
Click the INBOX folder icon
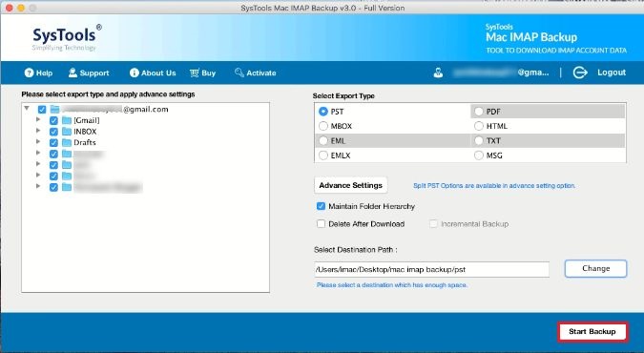pos(67,132)
